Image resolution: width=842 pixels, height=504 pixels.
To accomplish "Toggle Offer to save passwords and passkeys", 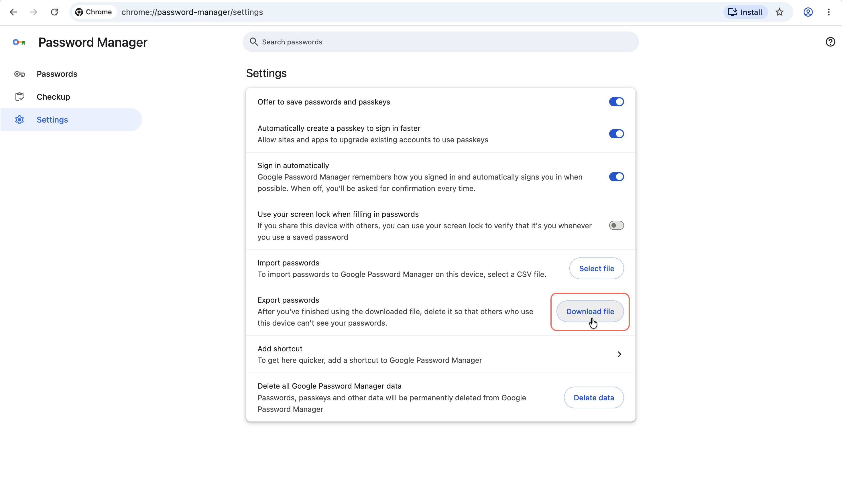I will (x=616, y=102).
